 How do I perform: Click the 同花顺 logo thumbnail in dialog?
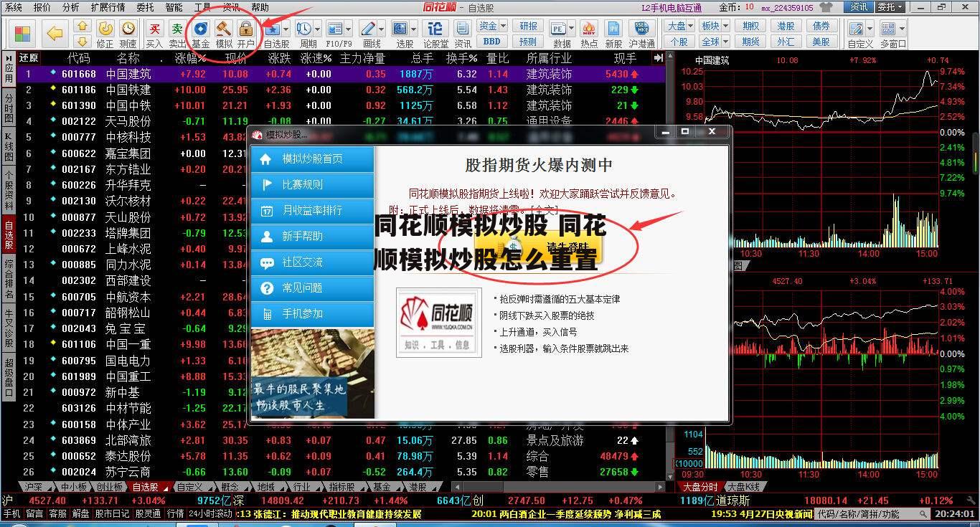pyautogui.click(x=439, y=322)
